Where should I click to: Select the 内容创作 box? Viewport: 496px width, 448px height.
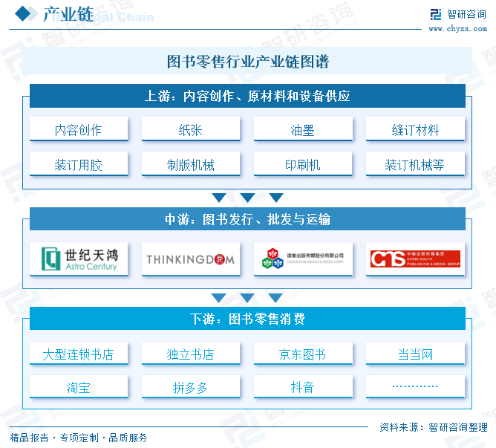tap(79, 129)
